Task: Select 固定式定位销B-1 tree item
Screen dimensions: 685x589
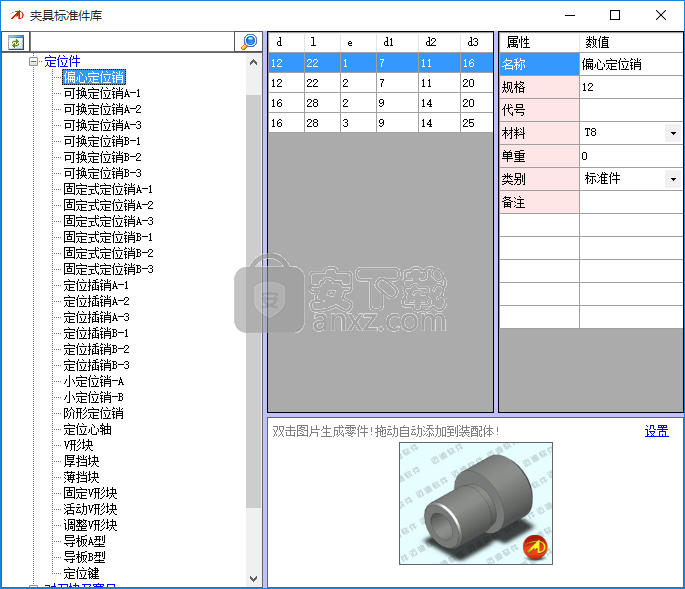Action: (x=108, y=237)
